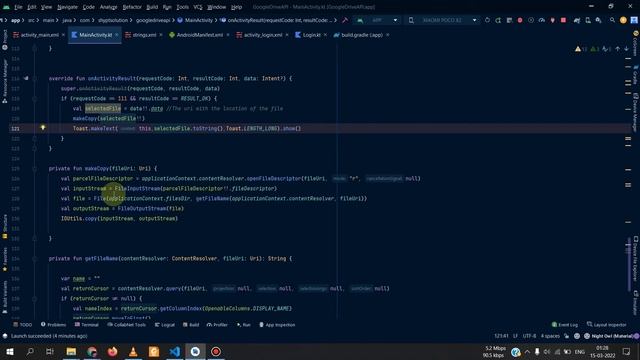The height and width of the screenshot is (360, 640).
Task: Click the user account avatar icon
Action: click(623, 20)
